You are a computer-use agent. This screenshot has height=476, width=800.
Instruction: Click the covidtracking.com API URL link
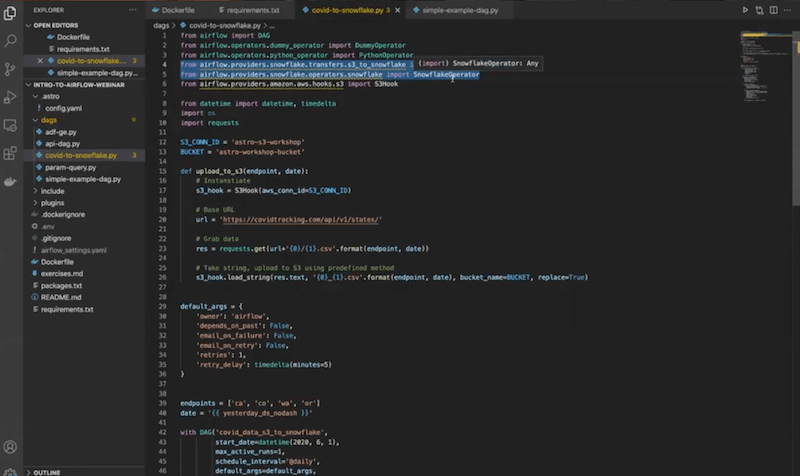pyautogui.click(x=301, y=218)
